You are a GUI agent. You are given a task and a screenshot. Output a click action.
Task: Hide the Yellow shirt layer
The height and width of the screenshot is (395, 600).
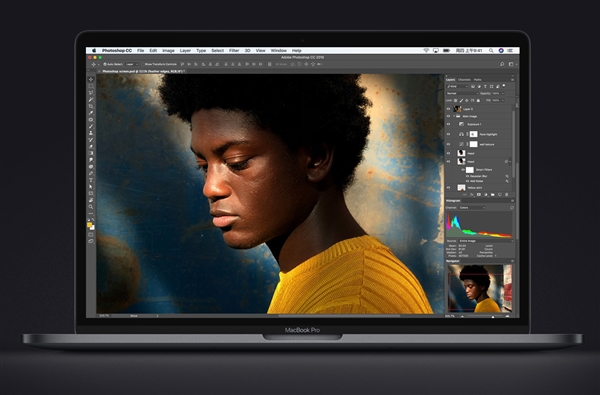pyautogui.click(x=448, y=188)
